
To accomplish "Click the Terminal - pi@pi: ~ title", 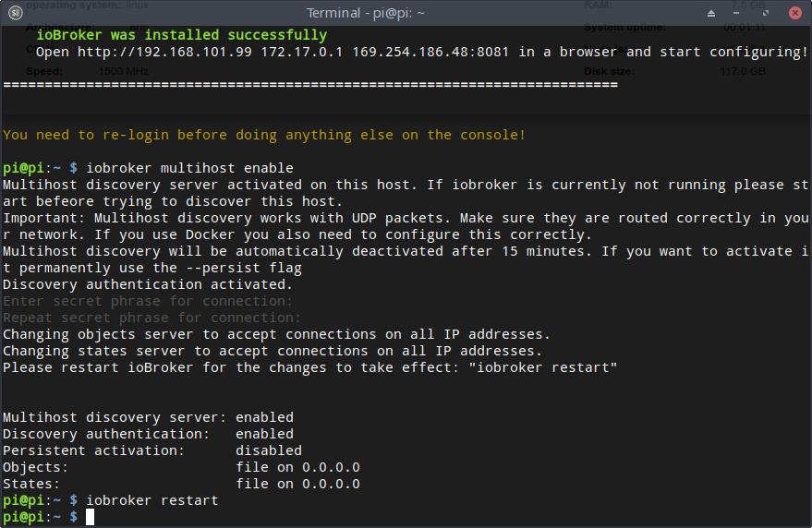I will point(365,13).
